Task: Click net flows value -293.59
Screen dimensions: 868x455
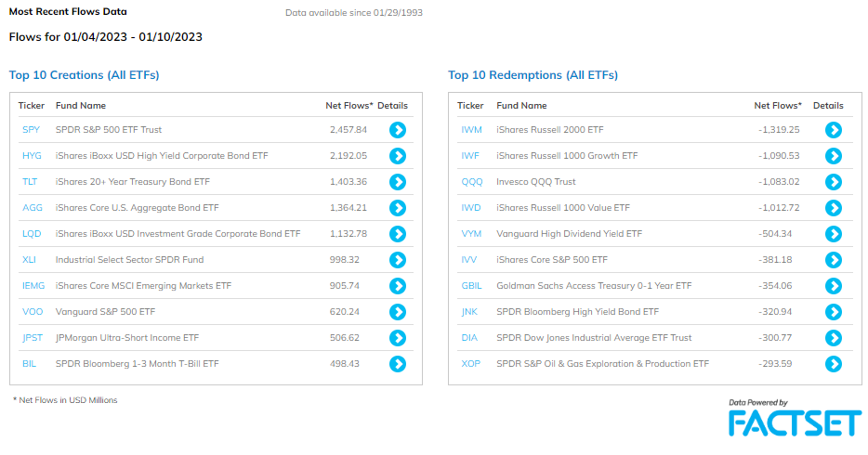Action: (775, 364)
